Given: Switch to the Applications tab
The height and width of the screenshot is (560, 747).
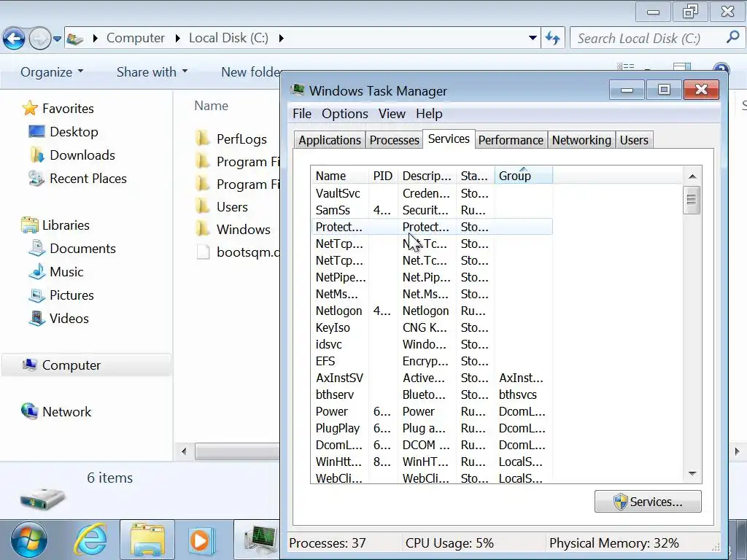Looking at the screenshot, I should pos(330,140).
